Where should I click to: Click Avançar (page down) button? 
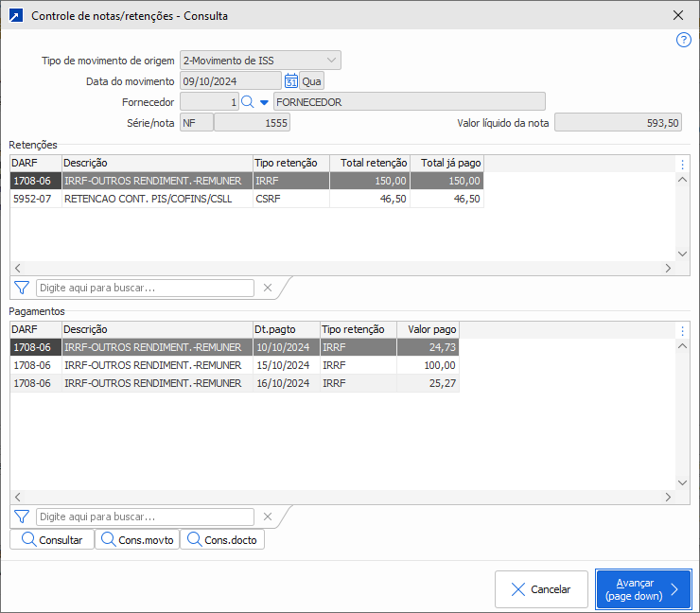point(643,589)
